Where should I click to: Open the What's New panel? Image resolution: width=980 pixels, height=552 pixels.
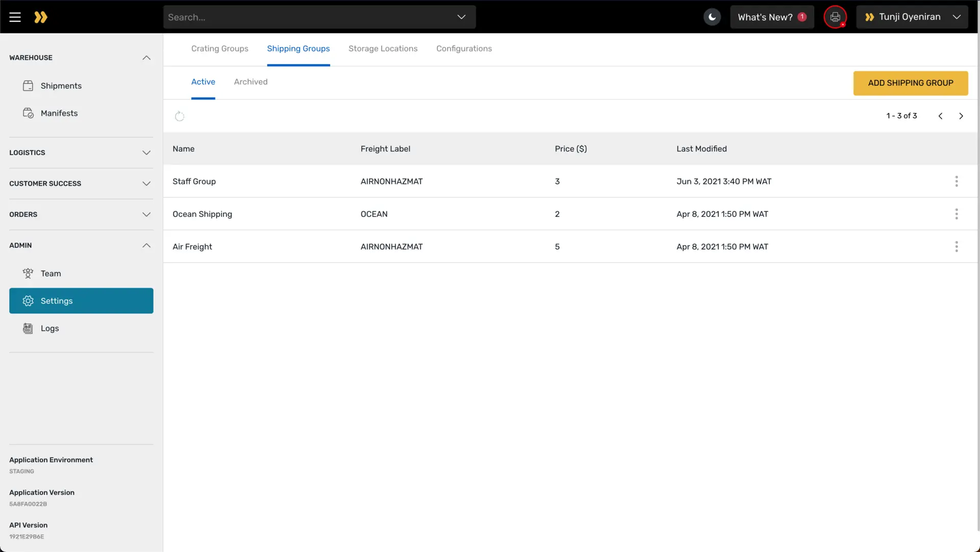click(x=772, y=17)
